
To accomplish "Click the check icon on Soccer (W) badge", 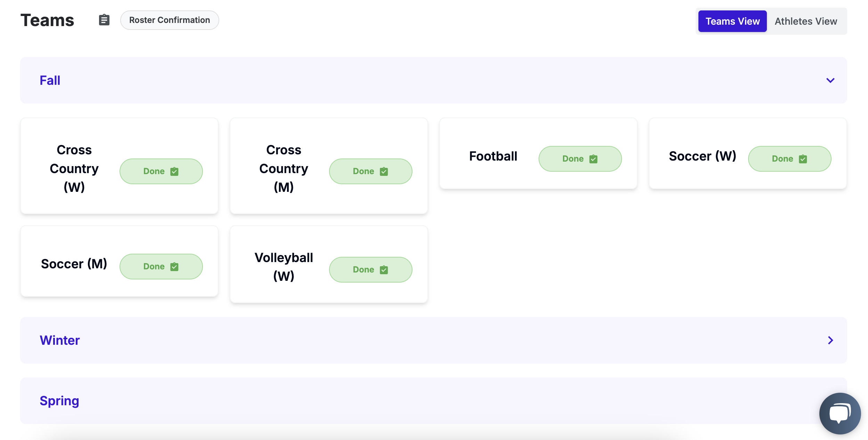I will pyautogui.click(x=803, y=159).
